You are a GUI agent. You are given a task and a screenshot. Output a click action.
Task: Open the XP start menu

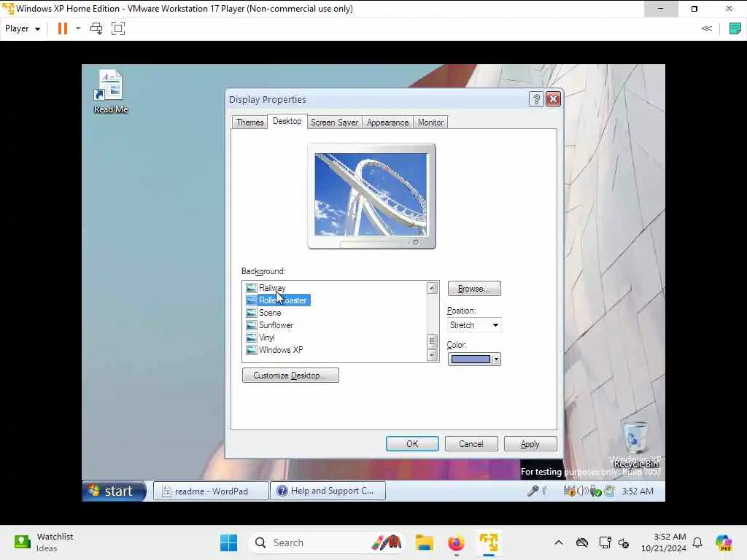pyautogui.click(x=113, y=491)
